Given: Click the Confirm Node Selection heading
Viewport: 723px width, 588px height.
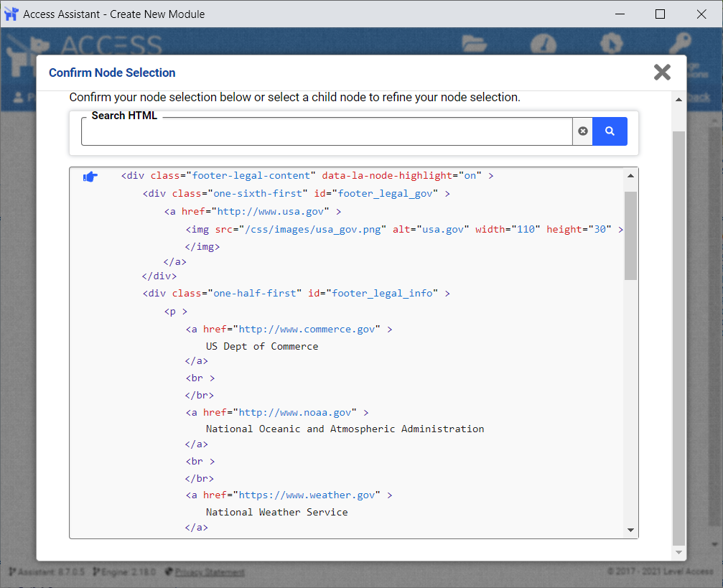Looking at the screenshot, I should pos(112,73).
